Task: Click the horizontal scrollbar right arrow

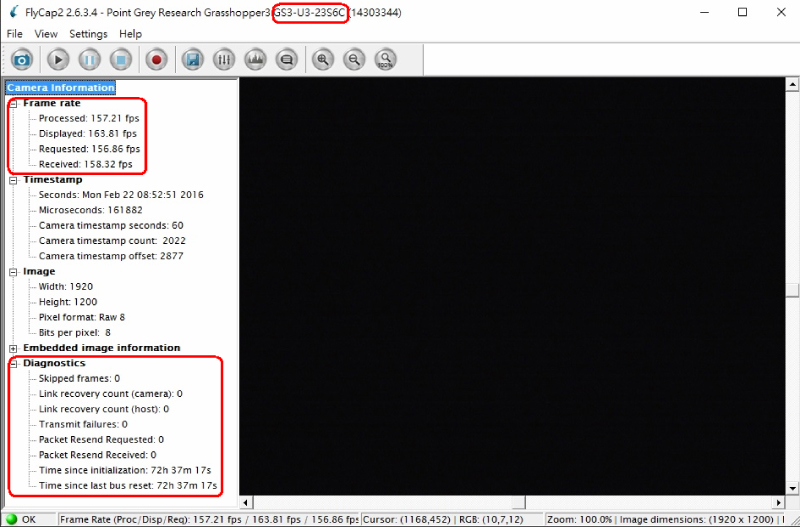Action: (778, 502)
